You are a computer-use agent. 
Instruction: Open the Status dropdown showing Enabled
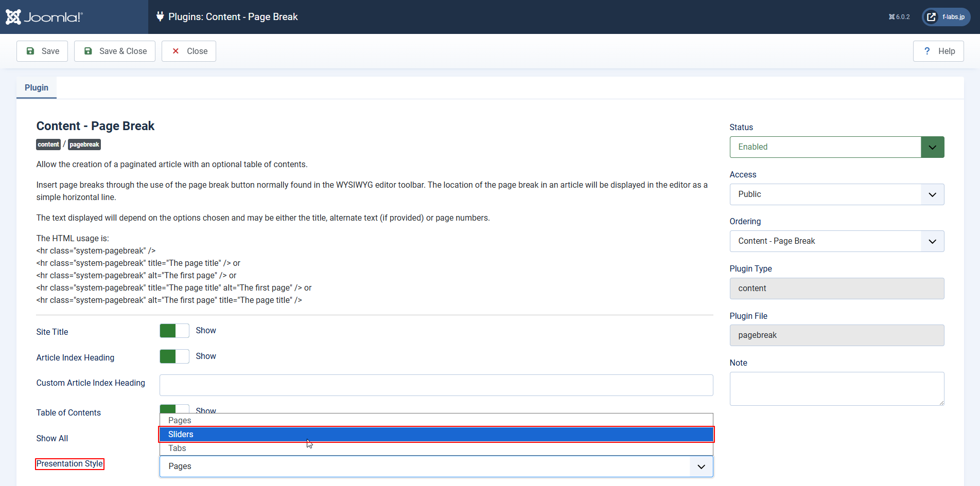point(836,147)
